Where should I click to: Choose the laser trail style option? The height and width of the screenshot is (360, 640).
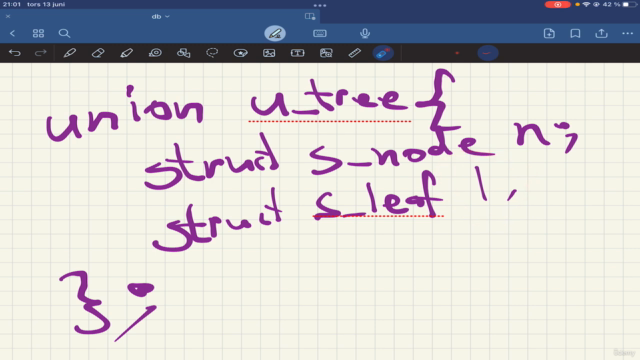tap(487, 53)
